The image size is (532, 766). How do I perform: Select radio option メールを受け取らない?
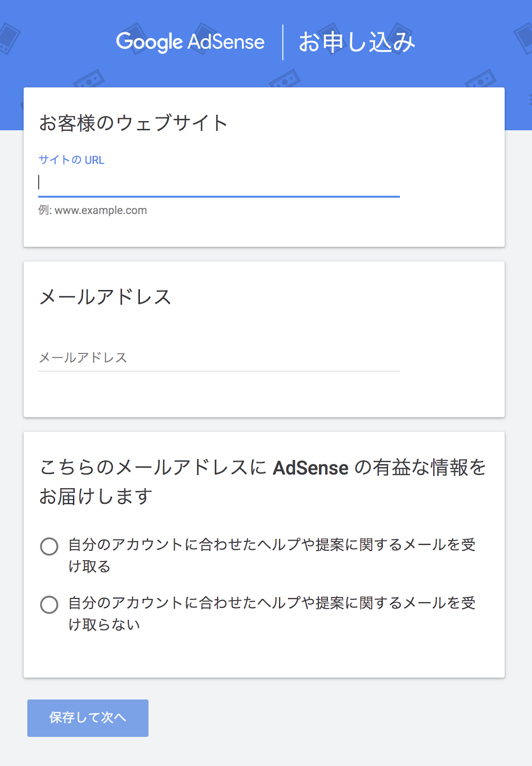click(49, 604)
